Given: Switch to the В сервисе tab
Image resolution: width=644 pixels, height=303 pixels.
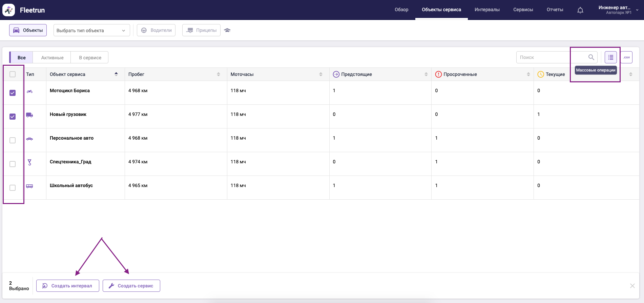Looking at the screenshot, I should pos(90,58).
